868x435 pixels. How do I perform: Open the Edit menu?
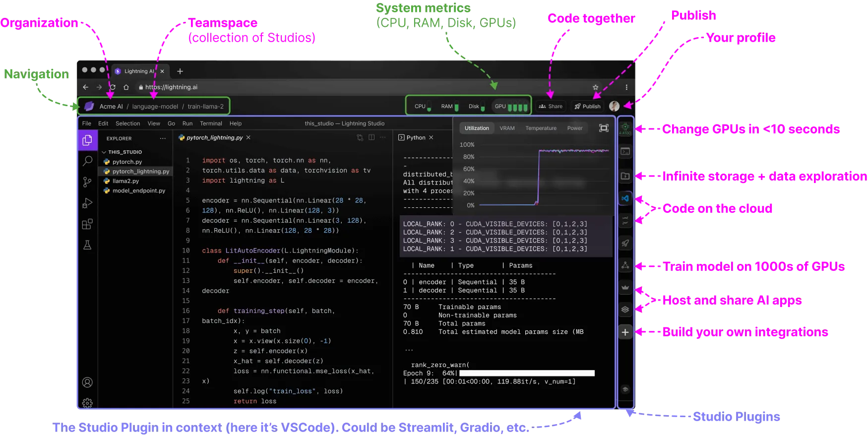click(x=103, y=124)
